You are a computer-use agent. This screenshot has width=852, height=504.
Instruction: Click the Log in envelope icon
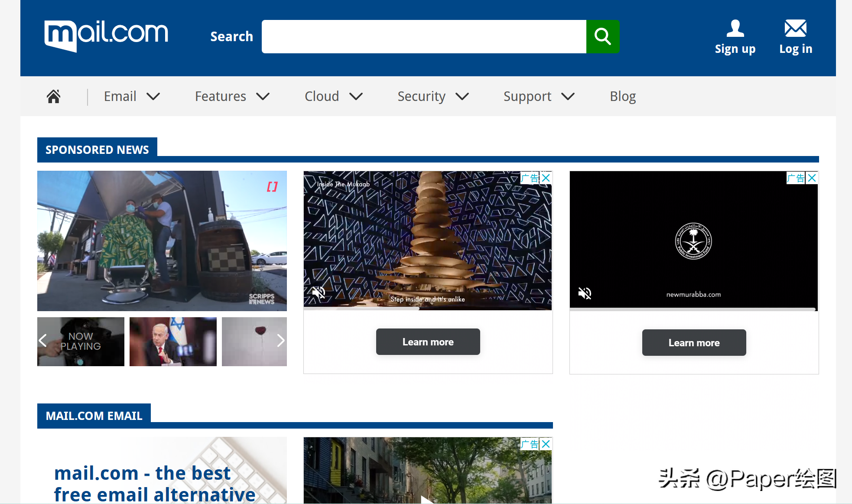[x=795, y=29]
